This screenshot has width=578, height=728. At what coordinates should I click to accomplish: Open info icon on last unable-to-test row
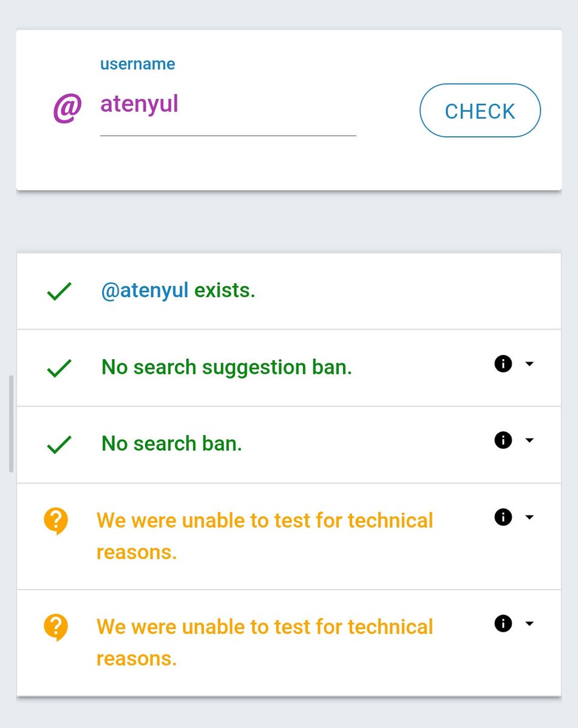[x=503, y=624]
